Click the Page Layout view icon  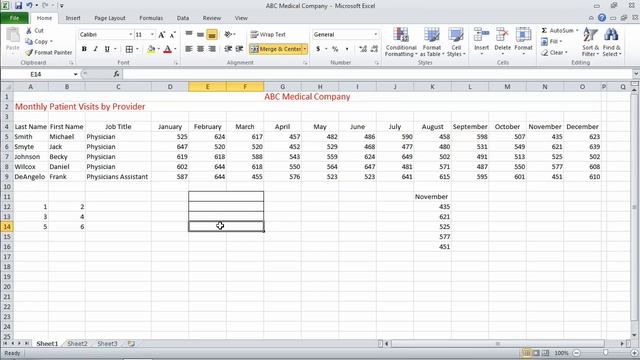click(536, 353)
